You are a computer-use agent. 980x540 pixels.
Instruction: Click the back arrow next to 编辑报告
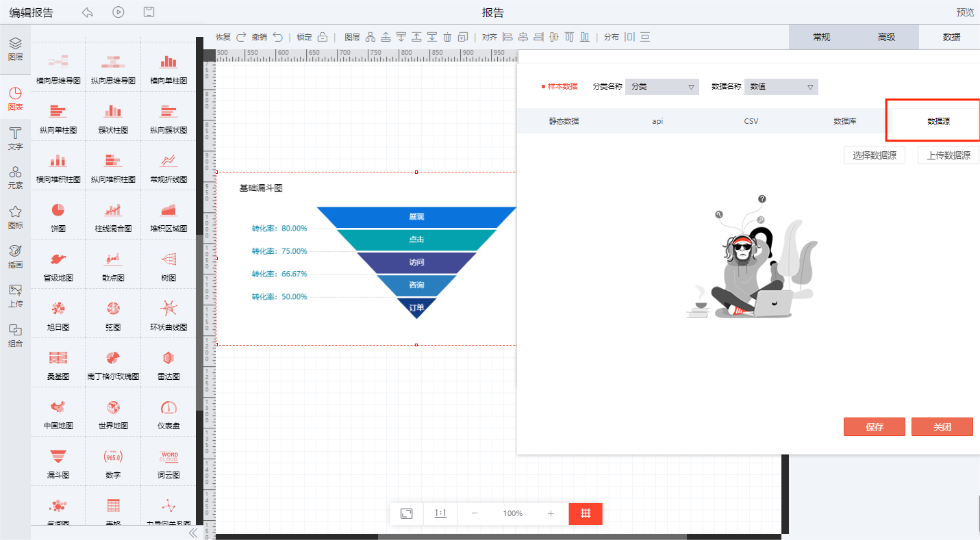[87, 12]
